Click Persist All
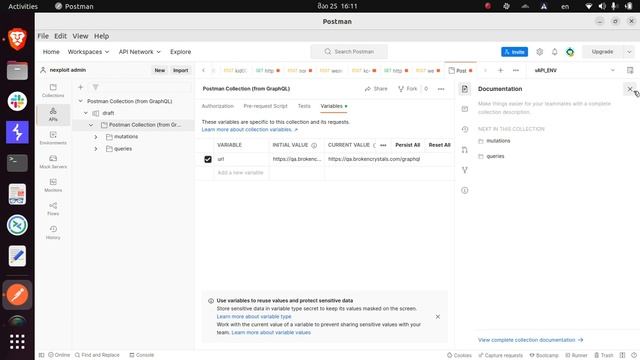This screenshot has height=360, width=640. (407, 145)
